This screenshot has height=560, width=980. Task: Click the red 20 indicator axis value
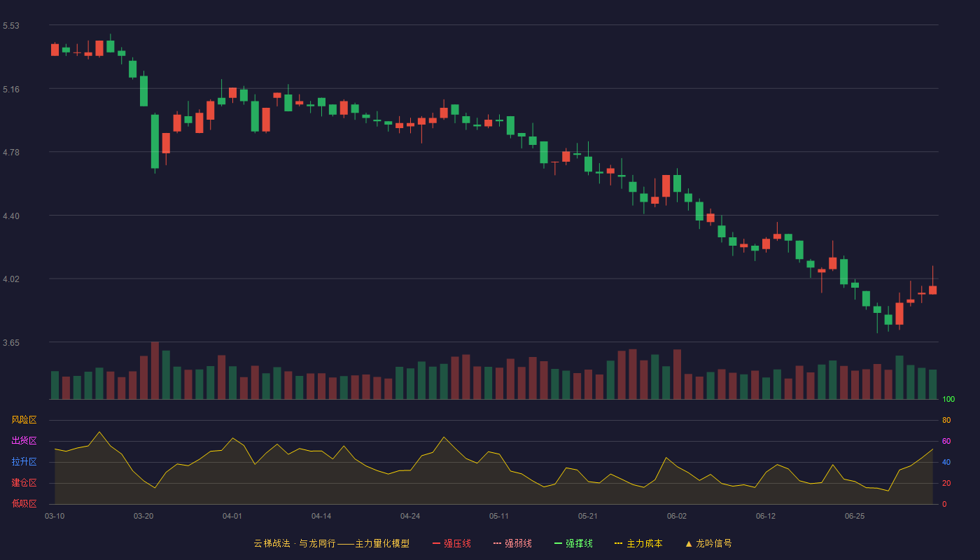[946, 483]
